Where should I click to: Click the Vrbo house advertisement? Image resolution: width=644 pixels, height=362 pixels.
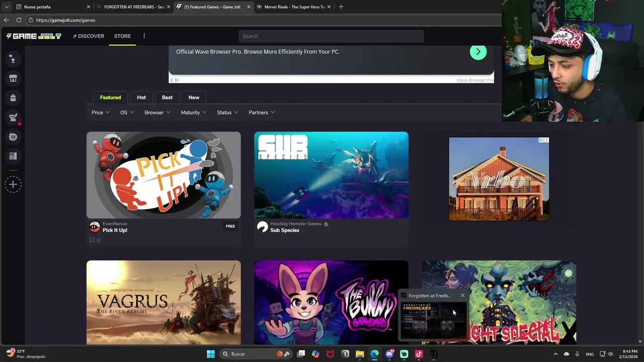pos(499,179)
